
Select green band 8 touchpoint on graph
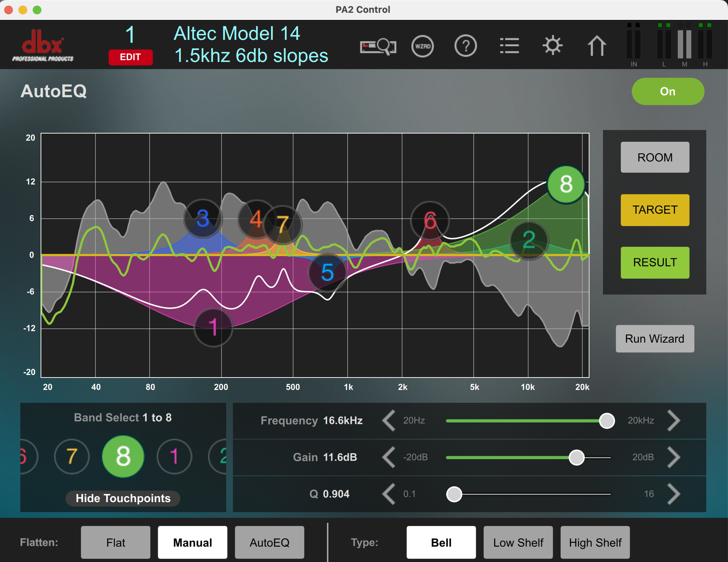566,184
